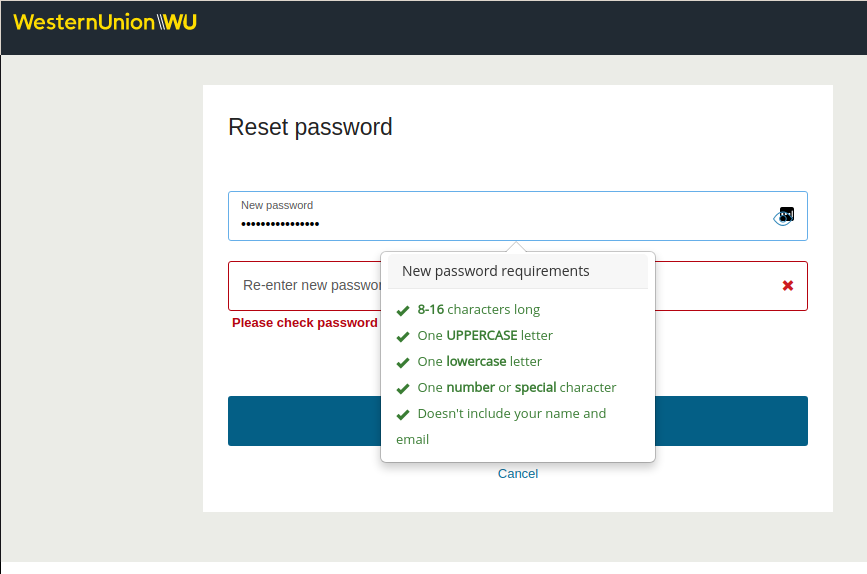The width and height of the screenshot is (867, 574).
Task: Toggle password visibility eye icon
Action: coord(784,217)
